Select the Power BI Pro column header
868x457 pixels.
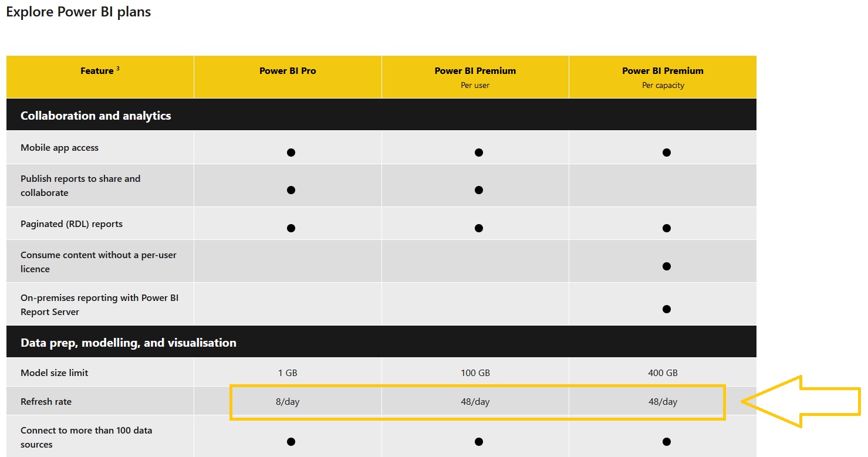288,71
